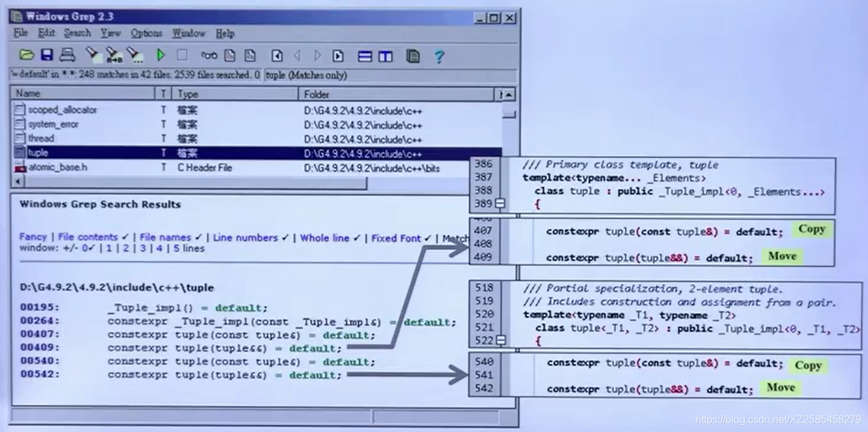Collapse code fold at line 389
Viewport: 868px width, 432px height.
click(500, 203)
